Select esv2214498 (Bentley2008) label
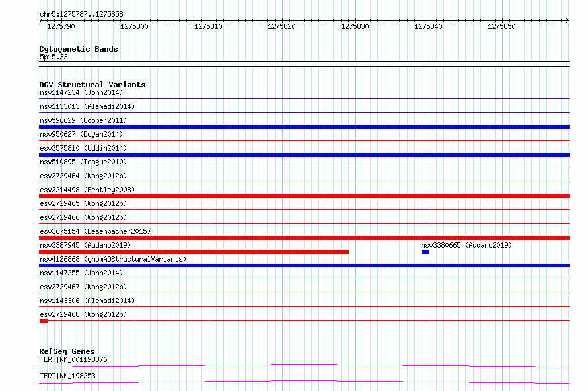This screenshot has width=588, height=391. point(87,190)
